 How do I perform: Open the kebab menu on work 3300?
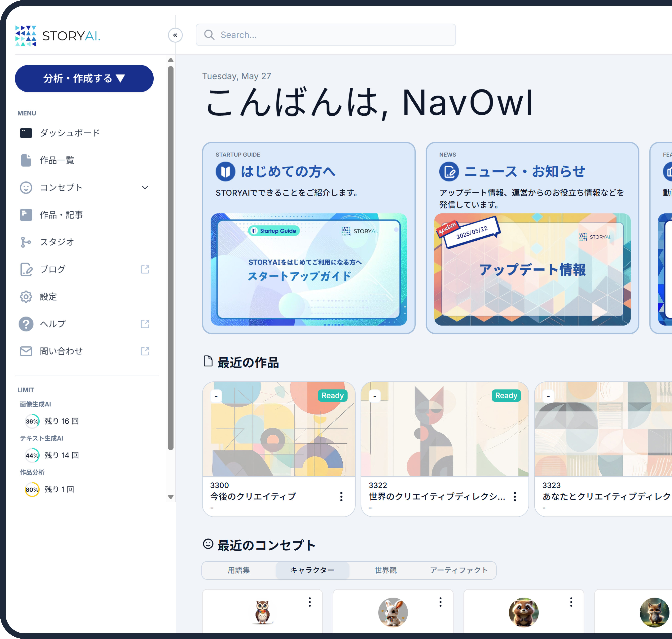click(341, 497)
